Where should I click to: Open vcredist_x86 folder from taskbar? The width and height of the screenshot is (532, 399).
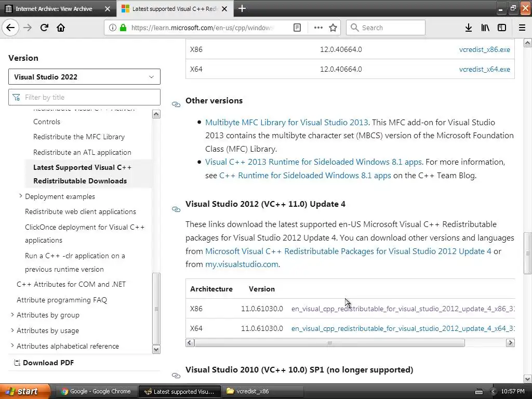(262, 391)
